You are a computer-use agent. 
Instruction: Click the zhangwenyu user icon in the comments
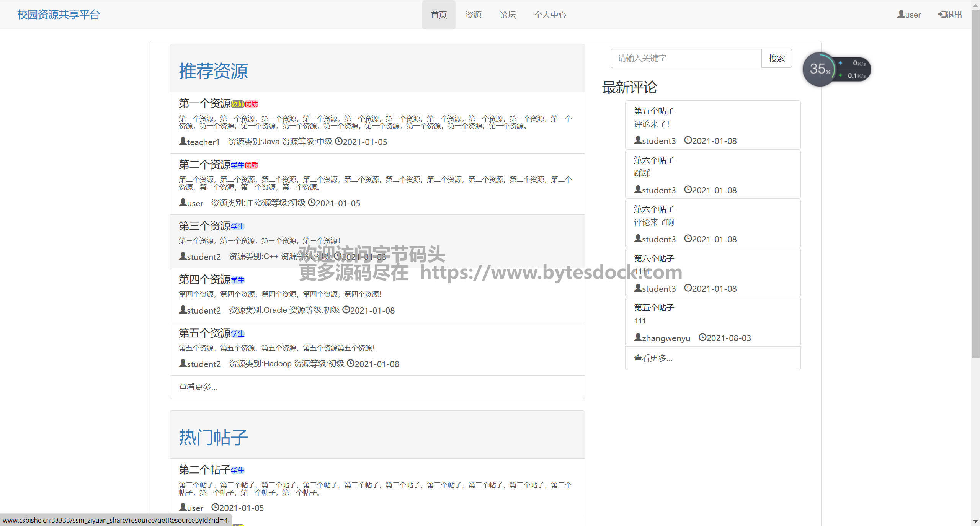click(637, 337)
